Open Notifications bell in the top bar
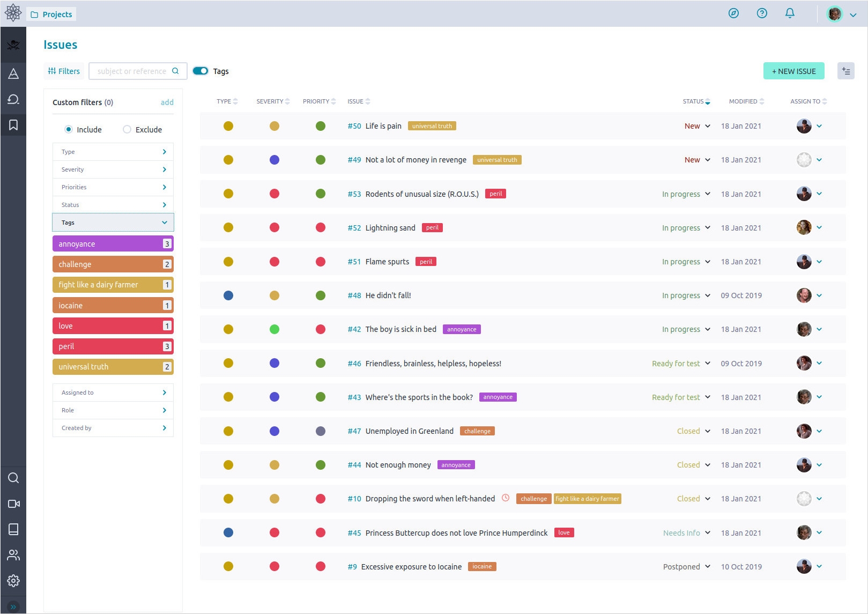868x614 pixels. 790,13
